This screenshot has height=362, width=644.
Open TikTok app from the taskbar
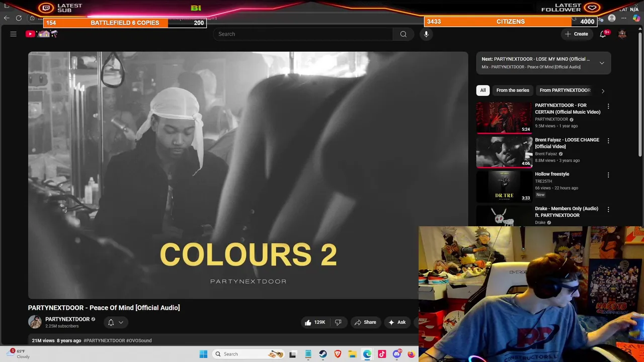(382, 354)
